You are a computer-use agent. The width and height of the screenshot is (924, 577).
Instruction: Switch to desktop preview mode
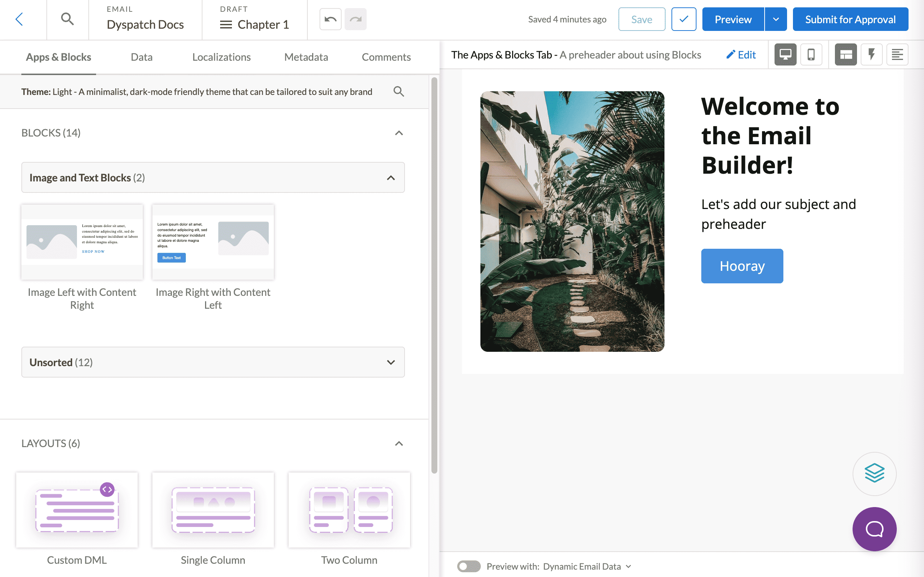point(785,54)
